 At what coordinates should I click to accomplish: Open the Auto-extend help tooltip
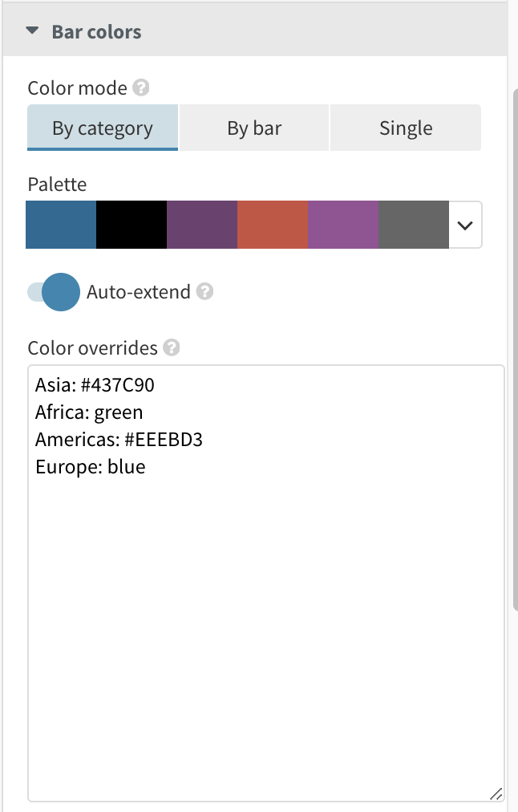pyautogui.click(x=205, y=293)
